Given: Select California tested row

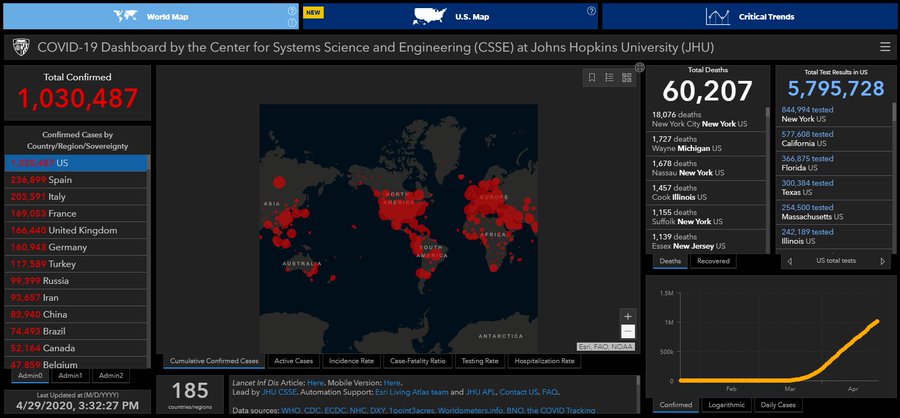Looking at the screenshot, I should (x=834, y=138).
